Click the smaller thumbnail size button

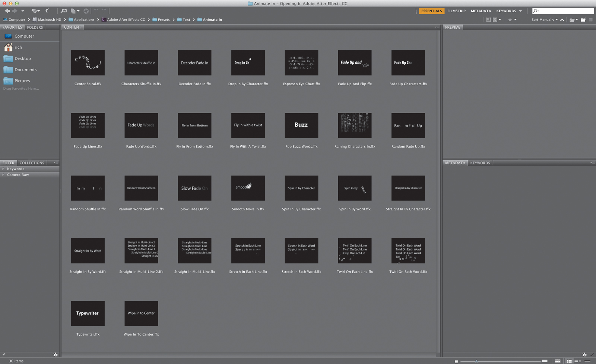[456, 361]
